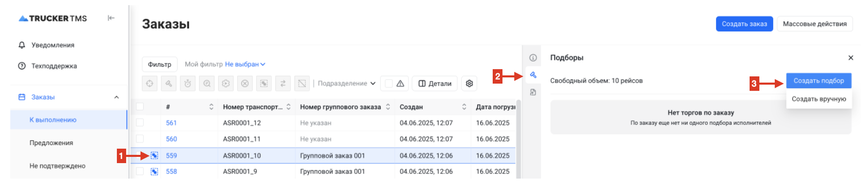This screenshot has height=192, width=868.
Task: Open the Подразделение dropdown
Action: coord(346,83)
